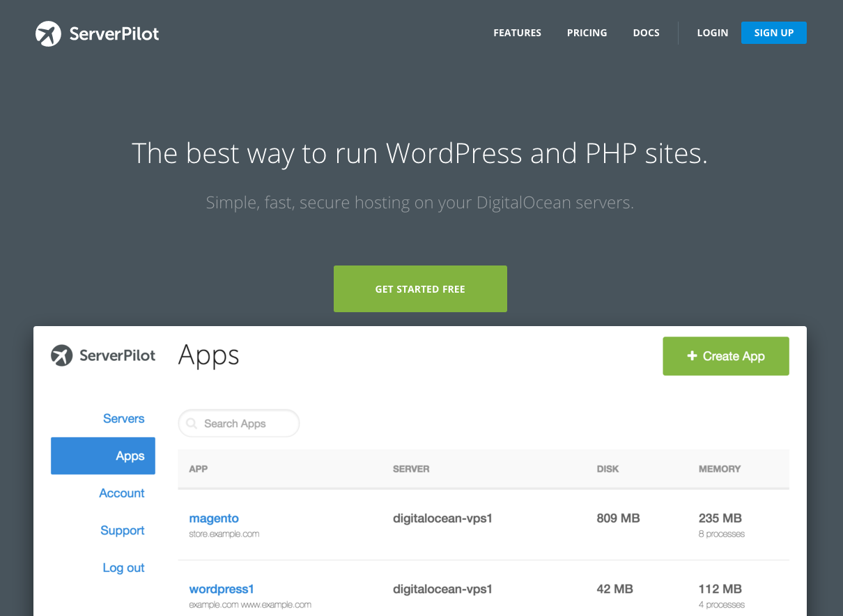Open Support in the sidebar
Viewport: 843px width, 616px height.
coord(123,530)
